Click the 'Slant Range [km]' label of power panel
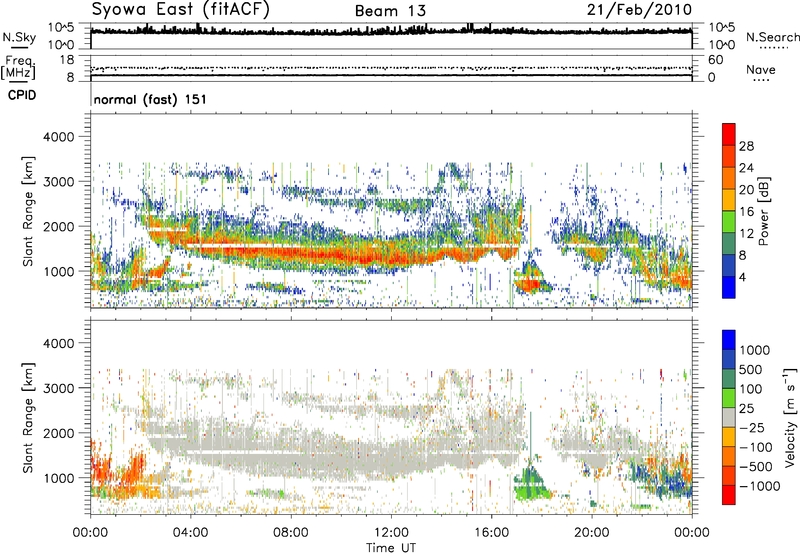This screenshot has height=554, width=800. [x=28, y=211]
